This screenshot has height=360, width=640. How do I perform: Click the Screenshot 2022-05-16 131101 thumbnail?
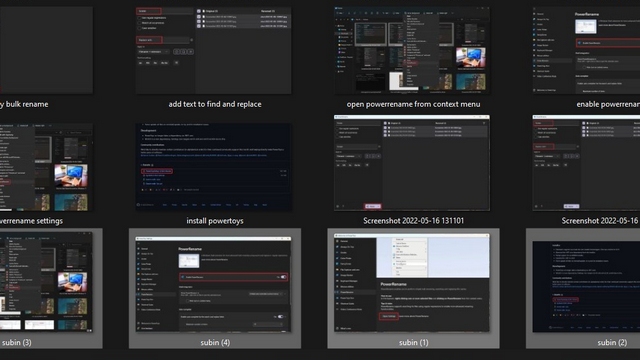(x=412, y=163)
